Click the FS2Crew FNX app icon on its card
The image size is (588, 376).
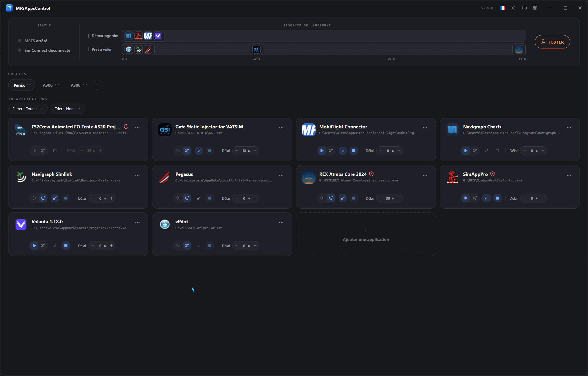pyautogui.click(x=21, y=130)
